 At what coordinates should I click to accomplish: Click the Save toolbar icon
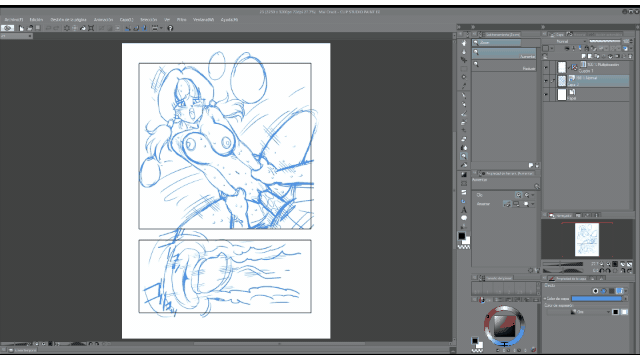click(x=38, y=28)
